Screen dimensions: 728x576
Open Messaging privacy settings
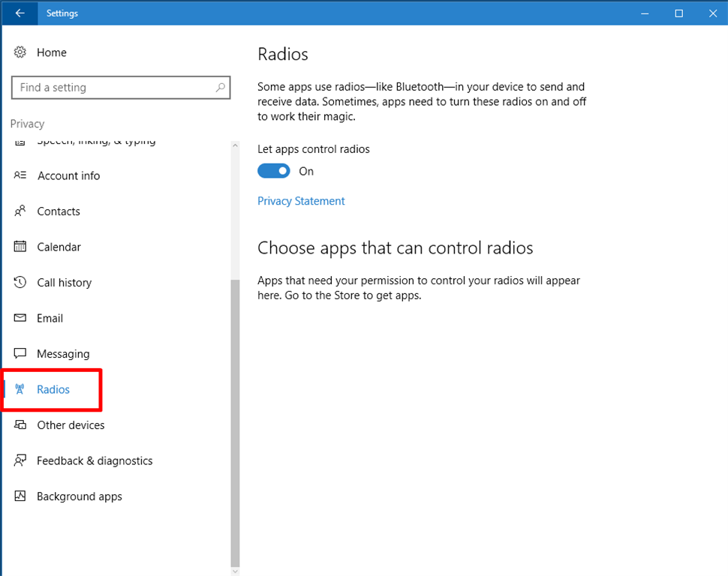63,354
